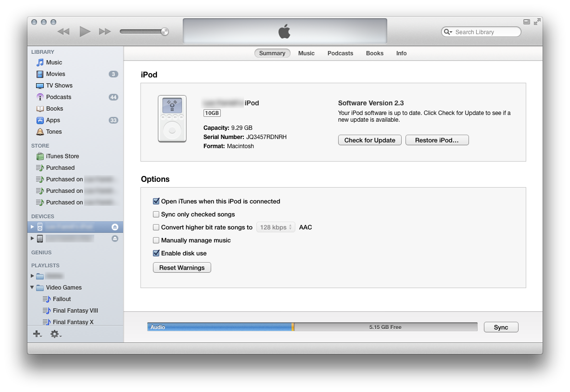This screenshot has width=570, height=392.
Task: Click the search magnifier icon
Action: (447, 32)
